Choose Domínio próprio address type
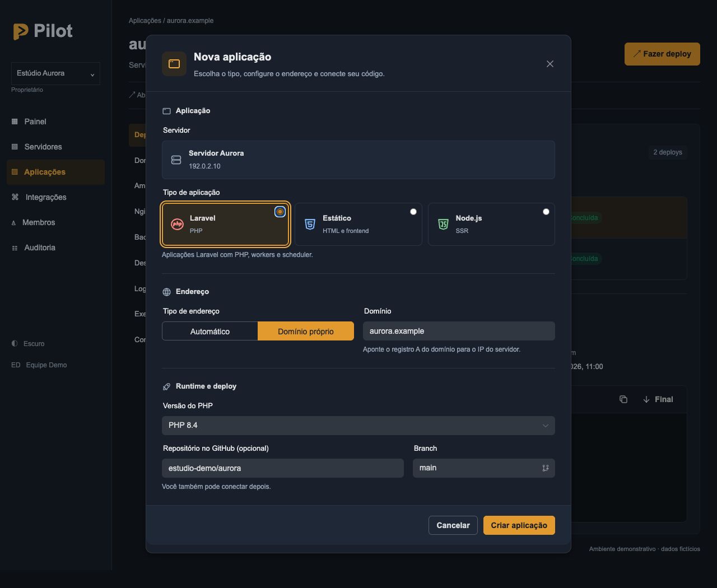 tap(306, 332)
